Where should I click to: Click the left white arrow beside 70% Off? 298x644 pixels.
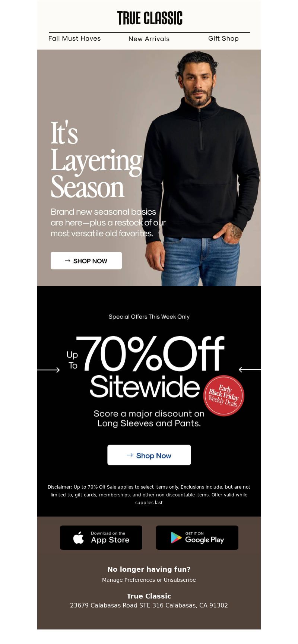click(x=48, y=370)
